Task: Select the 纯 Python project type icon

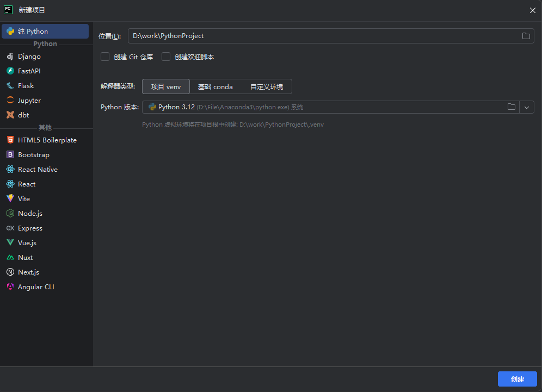Action: [x=10, y=32]
